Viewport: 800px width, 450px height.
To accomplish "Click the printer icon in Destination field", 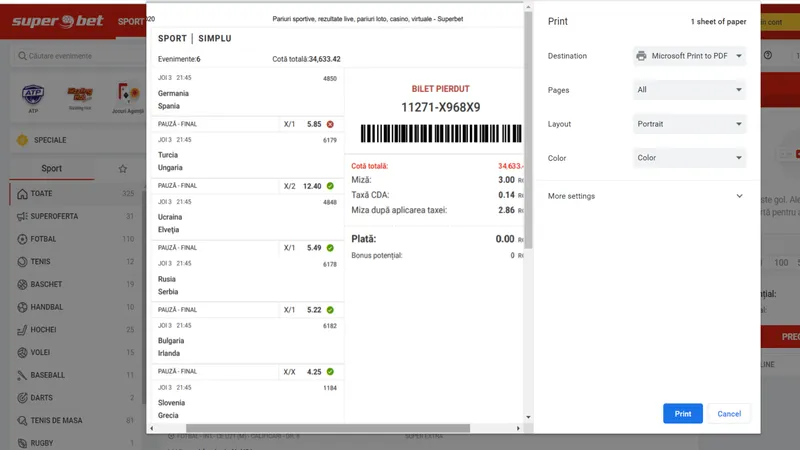I will 641,56.
